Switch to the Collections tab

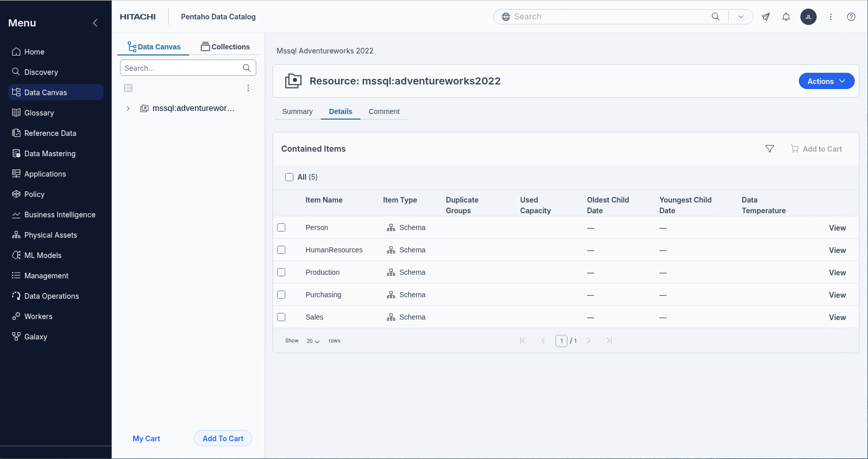click(x=225, y=47)
